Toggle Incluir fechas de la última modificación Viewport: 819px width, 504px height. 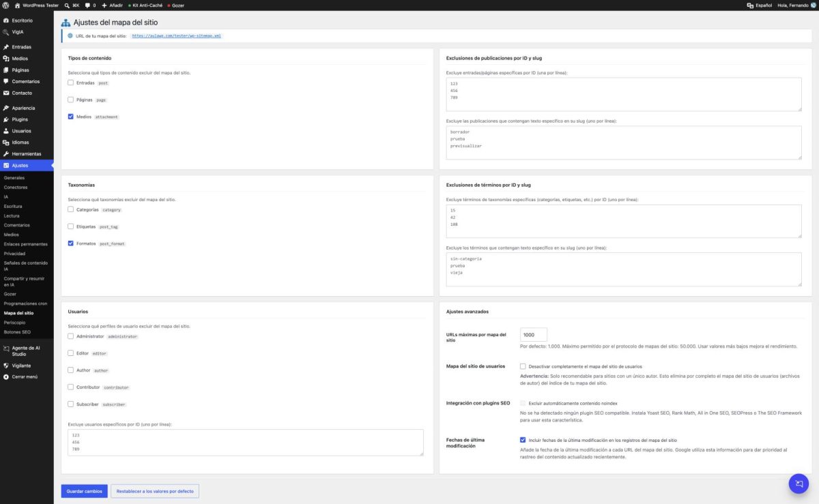(523, 440)
